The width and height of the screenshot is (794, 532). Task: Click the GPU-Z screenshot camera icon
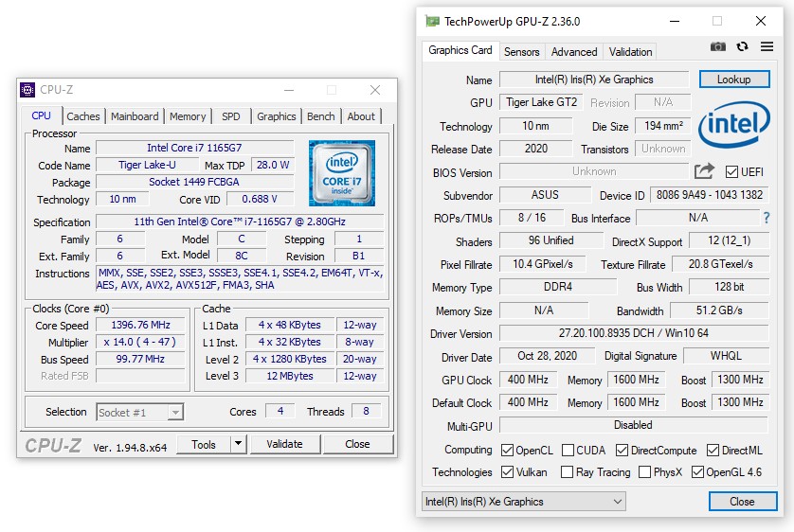tap(717, 47)
